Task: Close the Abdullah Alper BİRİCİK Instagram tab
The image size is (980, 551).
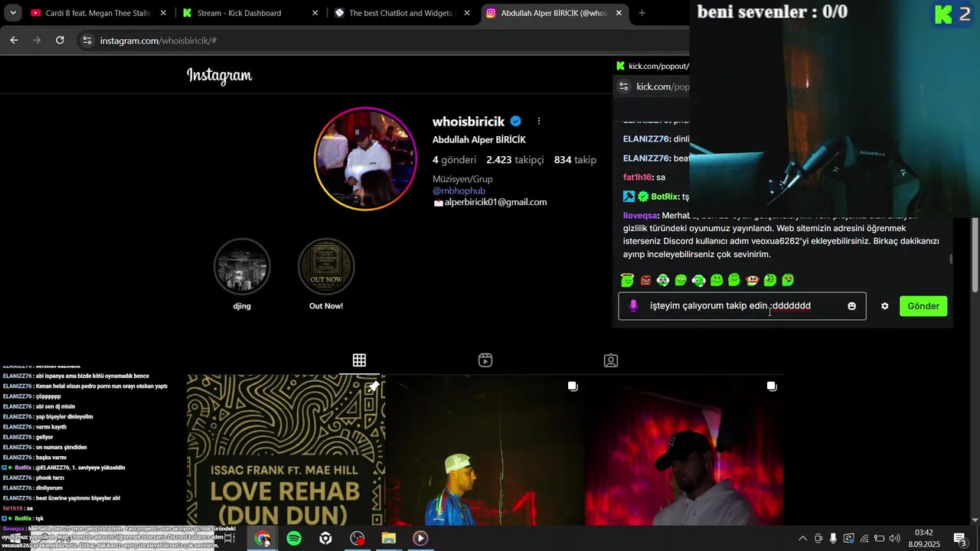Action: click(x=619, y=13)
